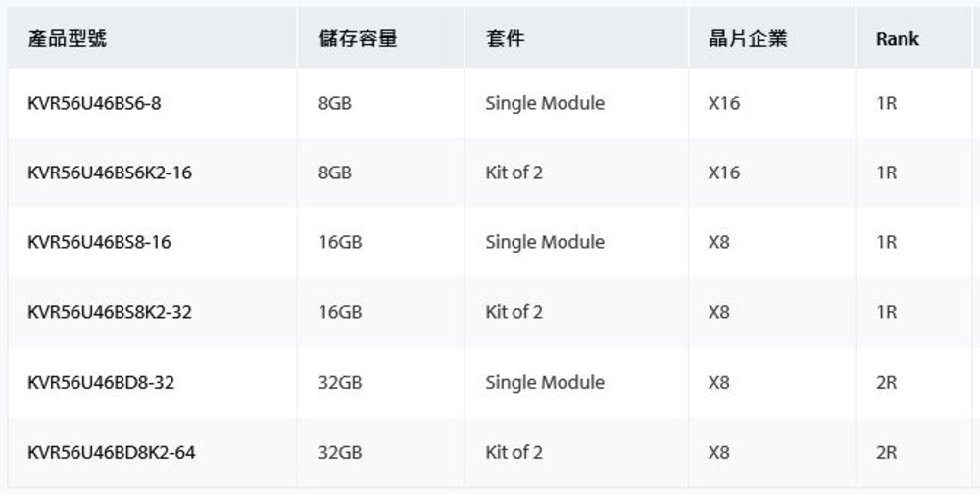The image size is (980, 494).
Task: Select the 套件 column header
Action: coord(505,40)
